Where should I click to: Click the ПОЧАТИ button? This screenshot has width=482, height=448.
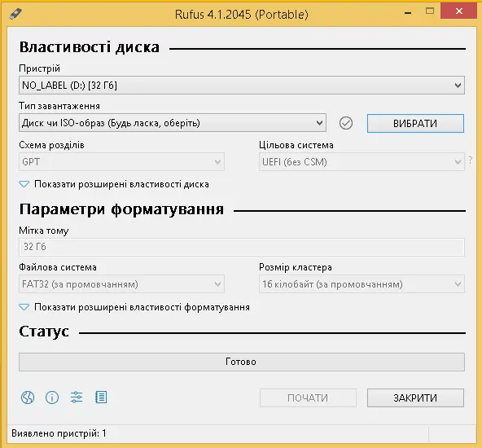tap(308, 397)
